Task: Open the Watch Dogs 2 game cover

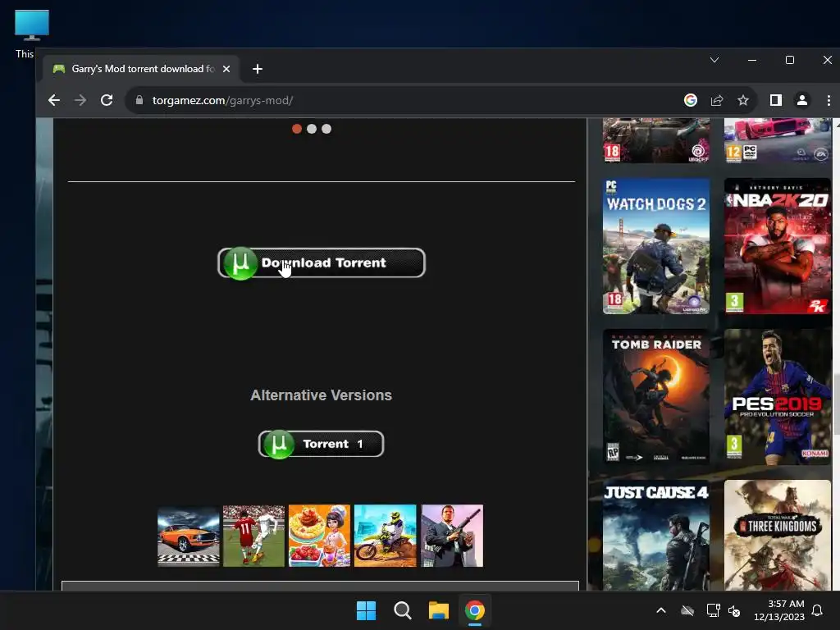Action: 656,246
